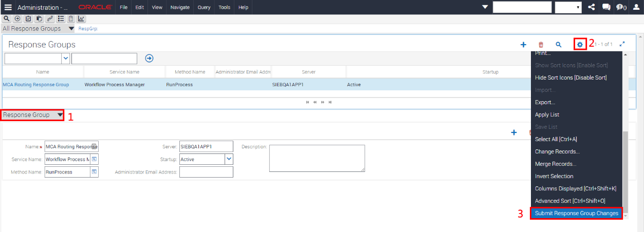Go to next record arrow
This screenshot has height=232, width=644.
point(322,102)
